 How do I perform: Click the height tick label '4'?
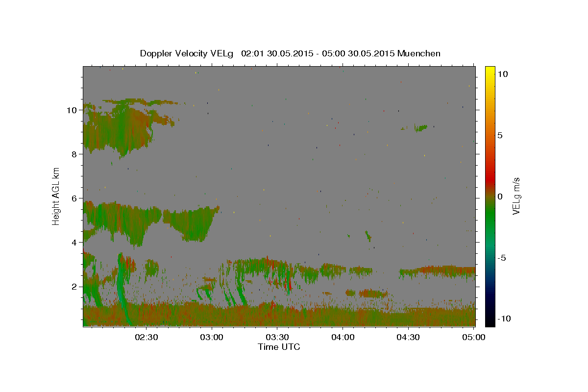point(74,243)
